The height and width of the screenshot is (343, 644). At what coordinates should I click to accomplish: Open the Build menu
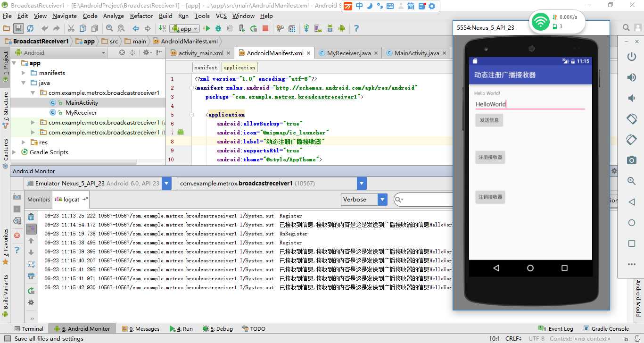click(165, 16)
